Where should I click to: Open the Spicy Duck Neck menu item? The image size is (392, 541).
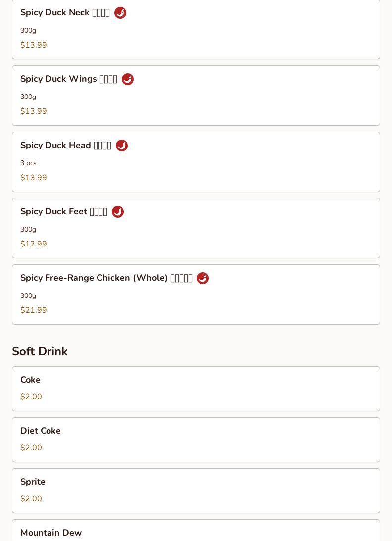[x=196, y=29]
